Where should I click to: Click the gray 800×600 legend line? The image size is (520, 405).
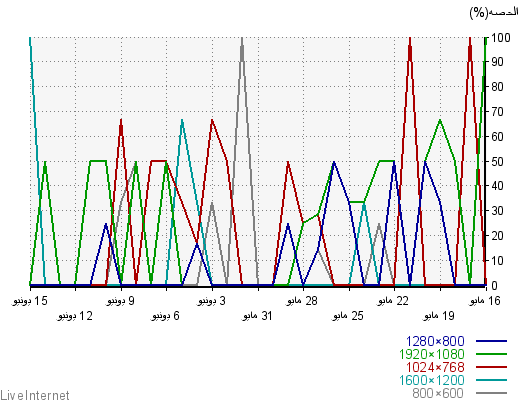[491, 393]
